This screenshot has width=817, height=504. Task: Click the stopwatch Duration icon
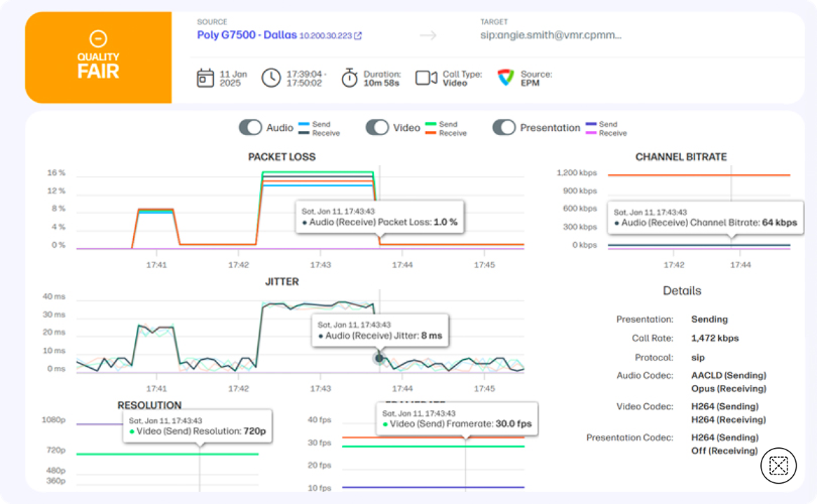click(349, 77)
